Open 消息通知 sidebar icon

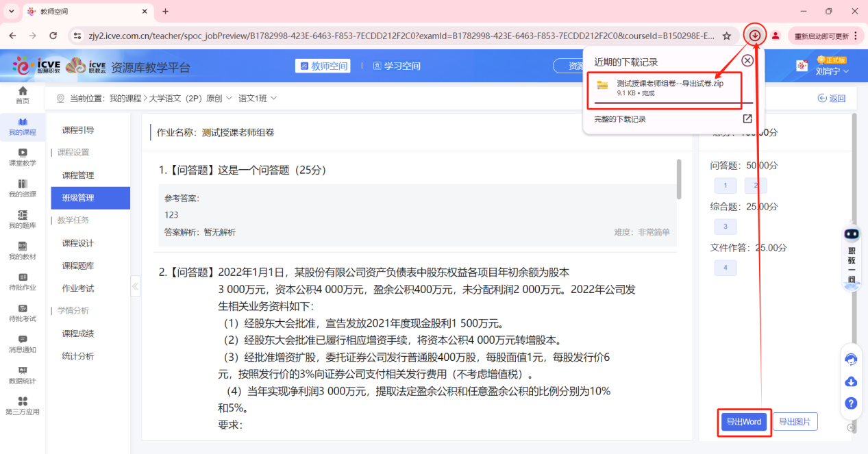coord(23,343)
